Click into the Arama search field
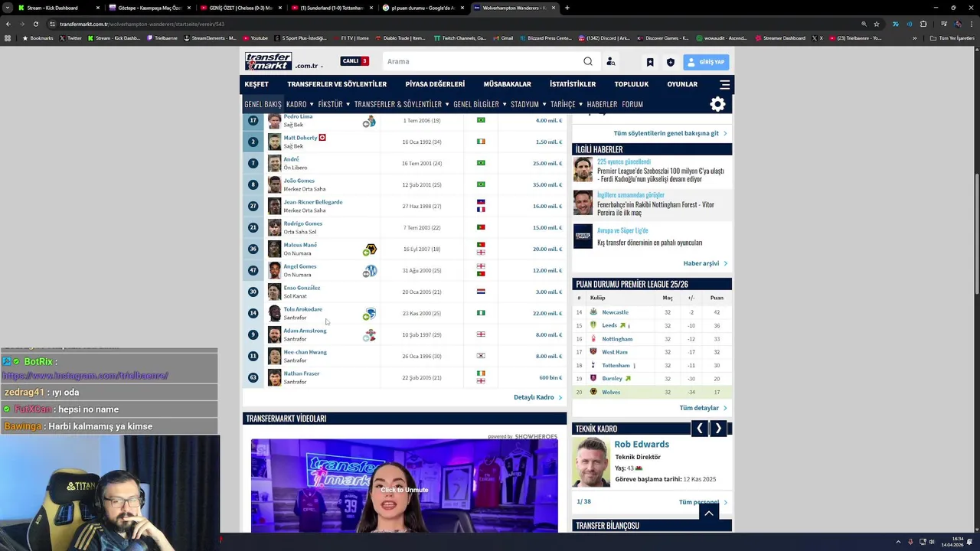The image size is (980, 551). coord(482,61)
